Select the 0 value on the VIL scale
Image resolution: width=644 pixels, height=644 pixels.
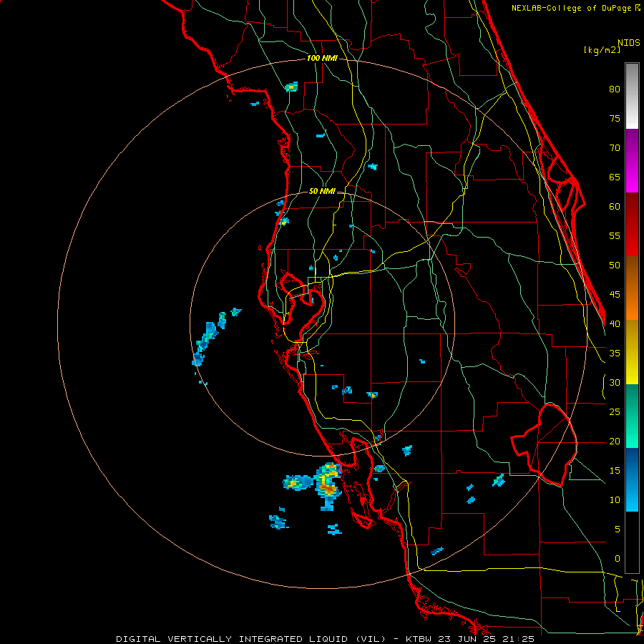point(618,559)
